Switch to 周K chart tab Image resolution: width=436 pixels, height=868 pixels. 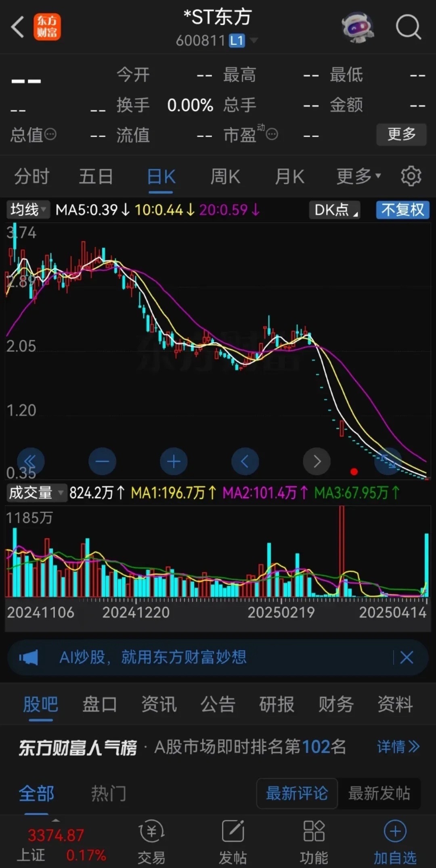click(x=225, y=177)
